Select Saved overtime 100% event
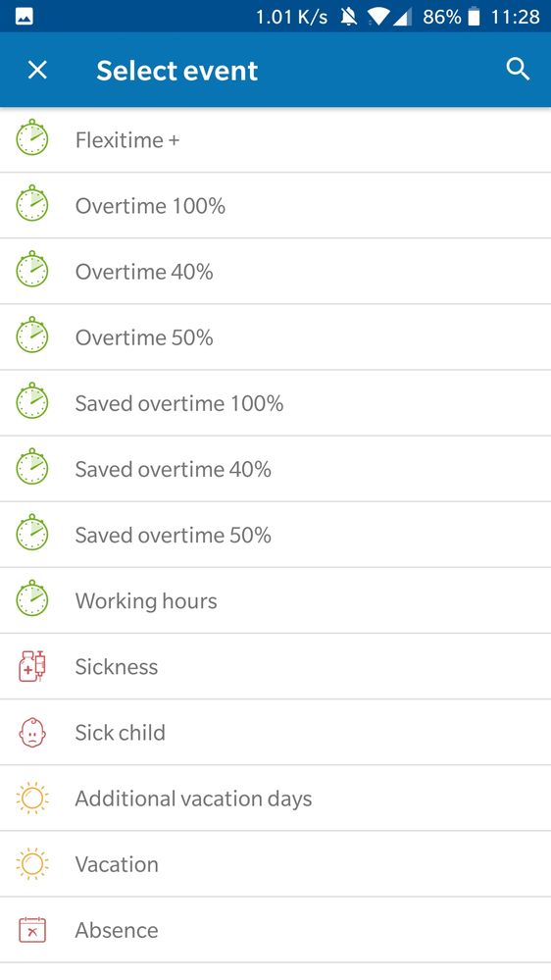The width and height of the screenshot is (551, 980). tap(275, 403)
